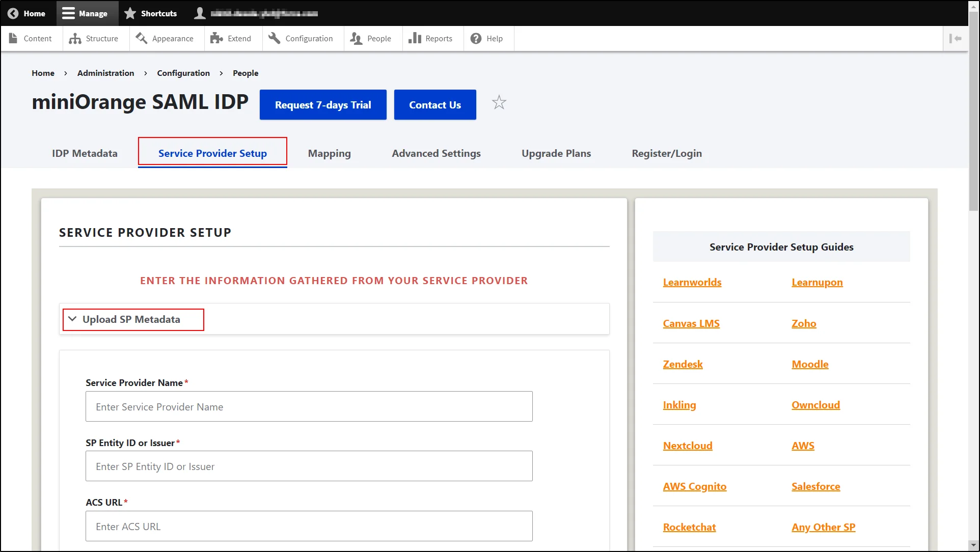The image size is (980, 552).
Task: Open the Owncloud setup guide
Action: click(x=815, y=405)
